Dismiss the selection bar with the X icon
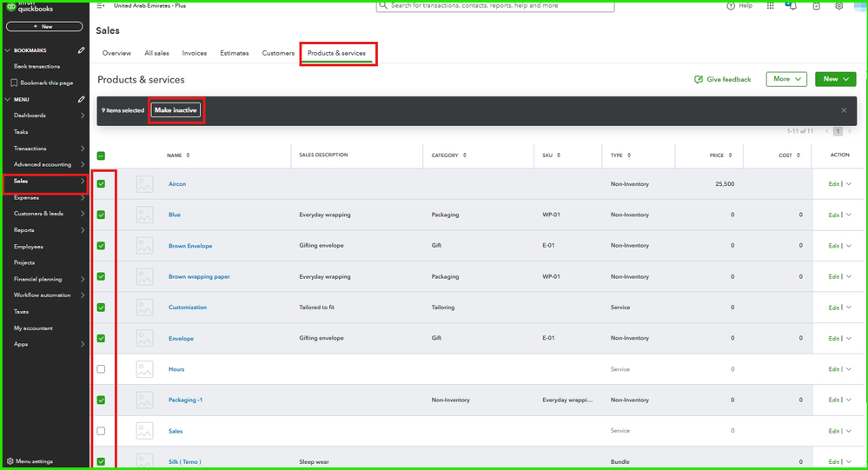 844,110
